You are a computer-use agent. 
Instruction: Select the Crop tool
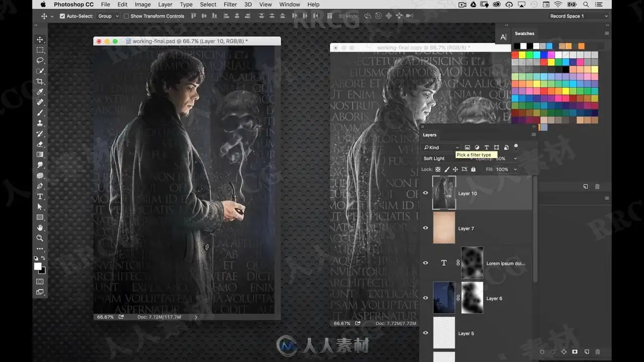pos(40,81)
